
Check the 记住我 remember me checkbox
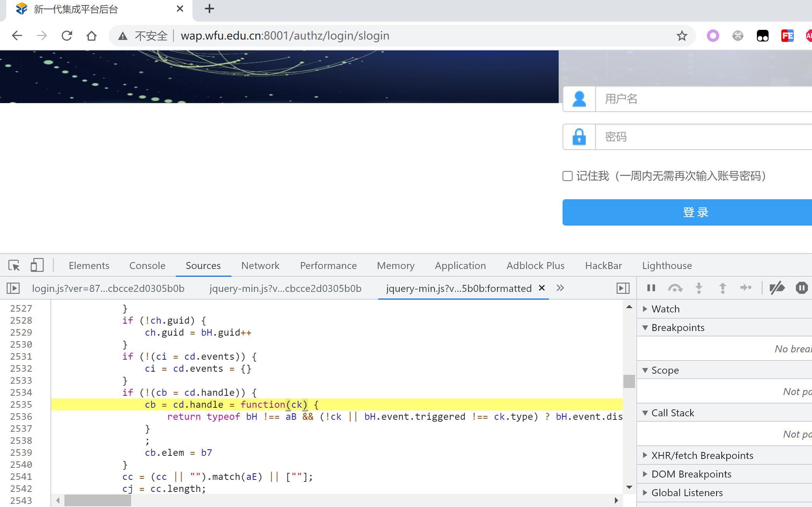(x=568, y=176)
